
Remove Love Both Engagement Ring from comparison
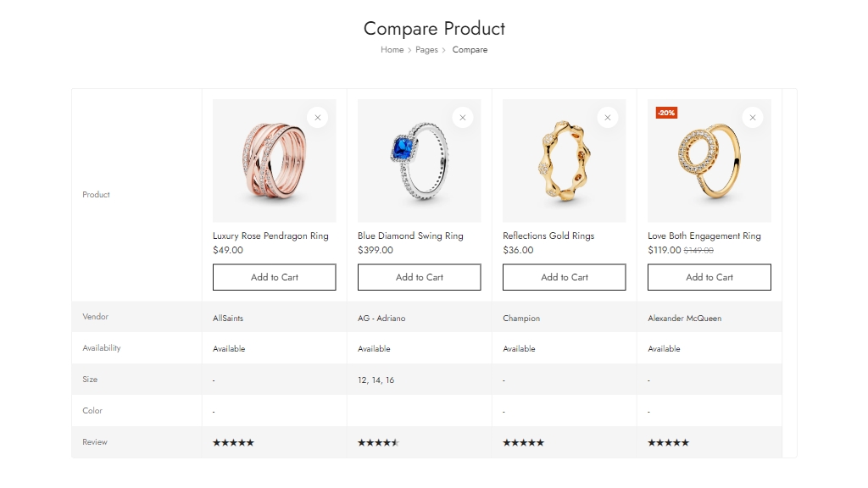coord(753,118)
